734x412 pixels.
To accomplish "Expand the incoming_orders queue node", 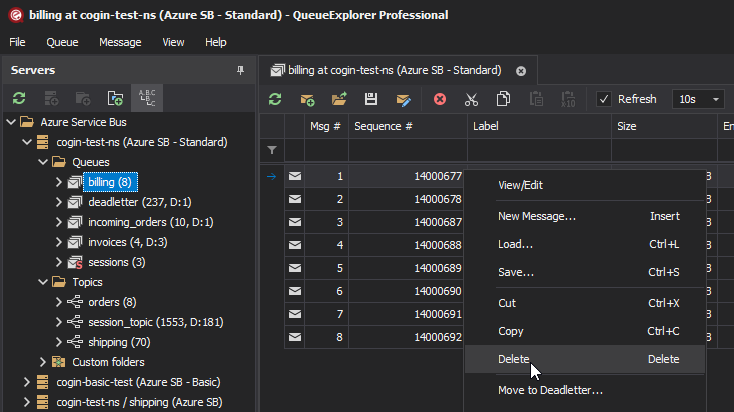I will click(x=59, y=222).
